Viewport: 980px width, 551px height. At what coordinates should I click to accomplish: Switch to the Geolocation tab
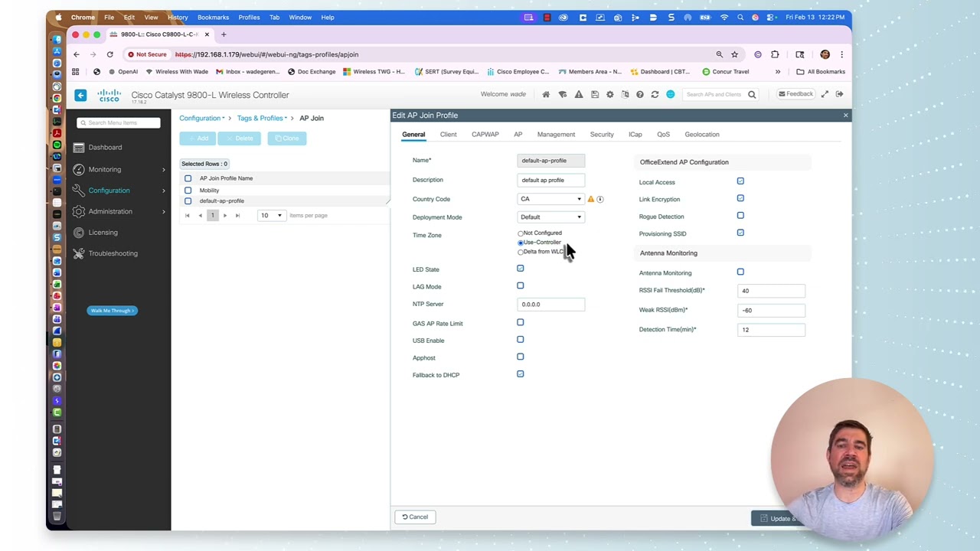702,135
